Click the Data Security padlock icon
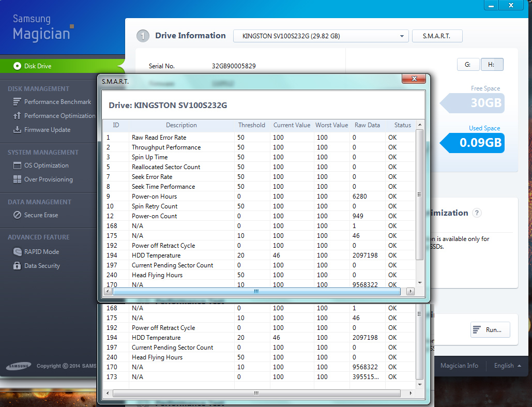Screen dimensions: 532x407 click(x=17, y=266)
